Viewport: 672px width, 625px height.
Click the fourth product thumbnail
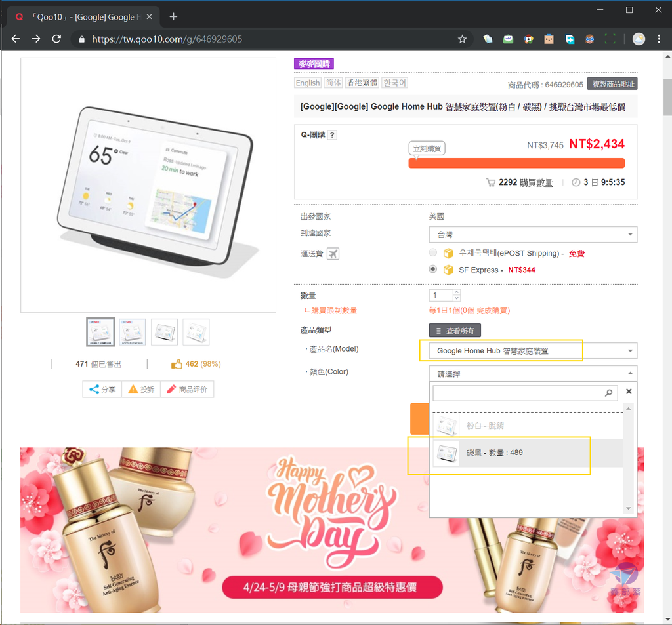click(x=196, y=332)
